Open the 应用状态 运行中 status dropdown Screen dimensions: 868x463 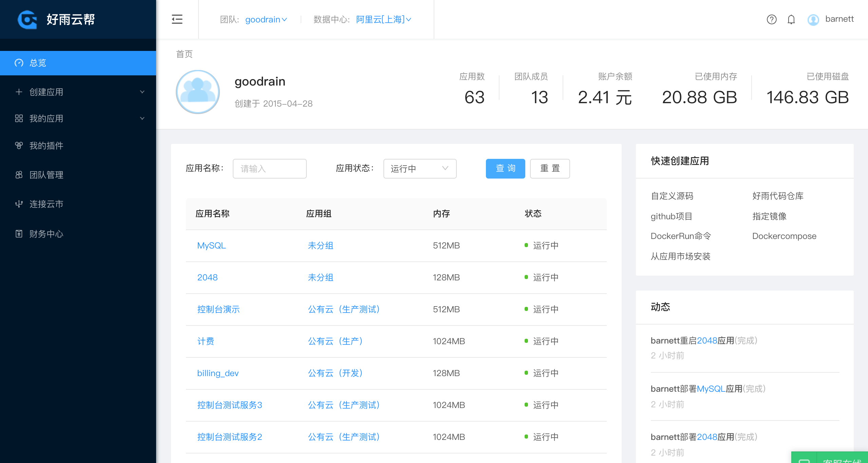[419, 169]
